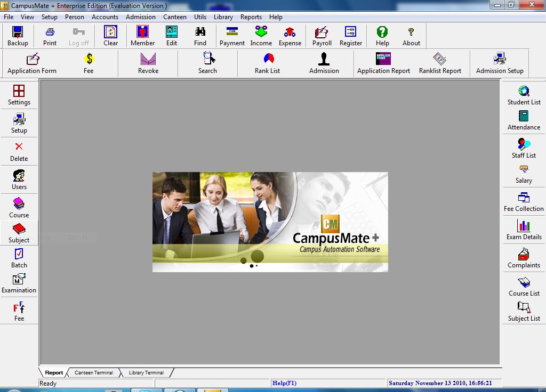Open the View menu
546x392 pixels.
point(27,17)
